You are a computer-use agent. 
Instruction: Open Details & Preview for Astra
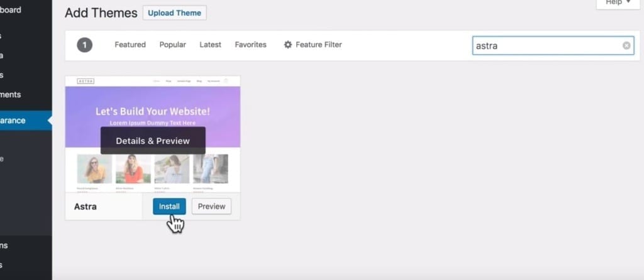coord(153,141)
